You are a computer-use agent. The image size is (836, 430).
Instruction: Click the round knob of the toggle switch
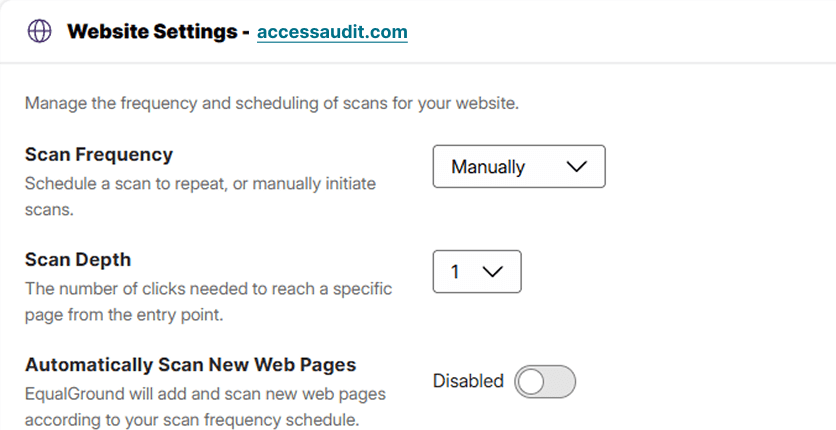point(531,381)
